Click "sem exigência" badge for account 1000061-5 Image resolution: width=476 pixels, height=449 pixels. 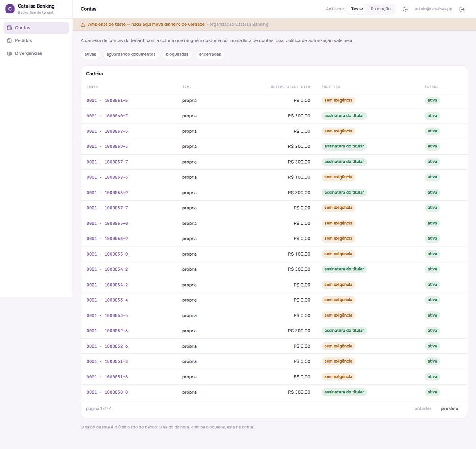[x=338, y=101]
